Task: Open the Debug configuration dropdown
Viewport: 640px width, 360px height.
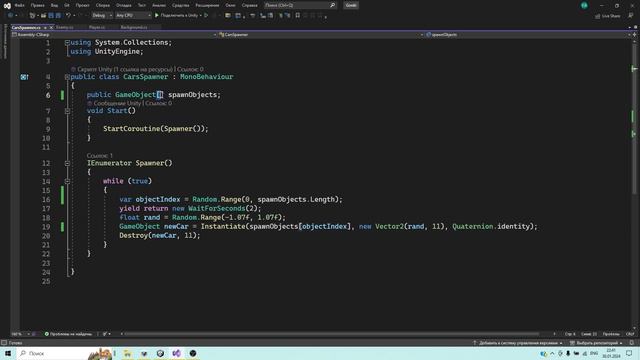Action: pos(102,16)
